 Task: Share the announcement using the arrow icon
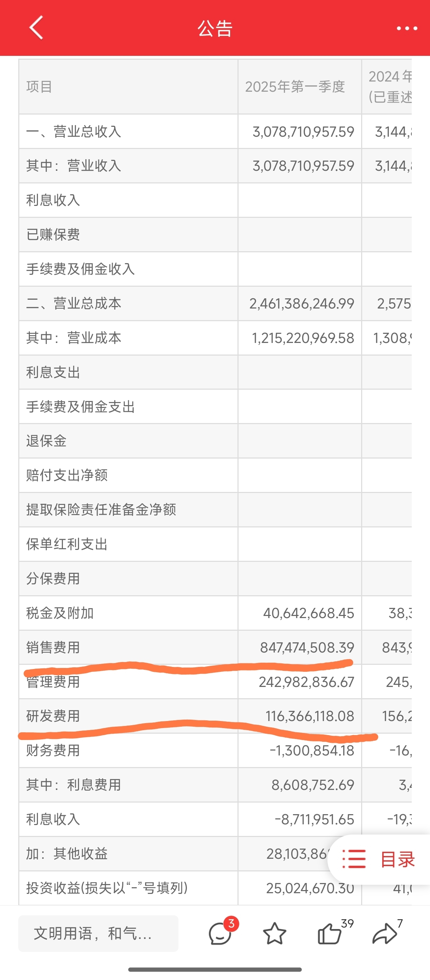384,933
